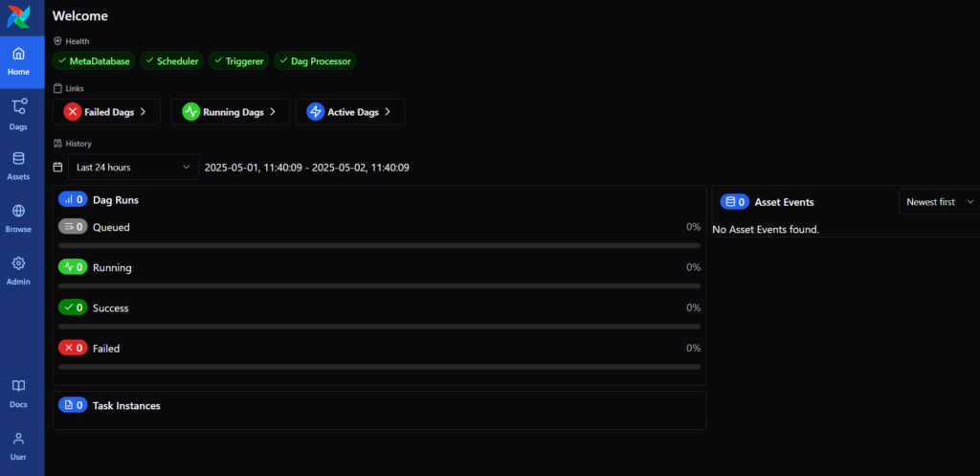The image size is (980, 476).
Task: Open the Docs book icon
Action: coord(18,386)
